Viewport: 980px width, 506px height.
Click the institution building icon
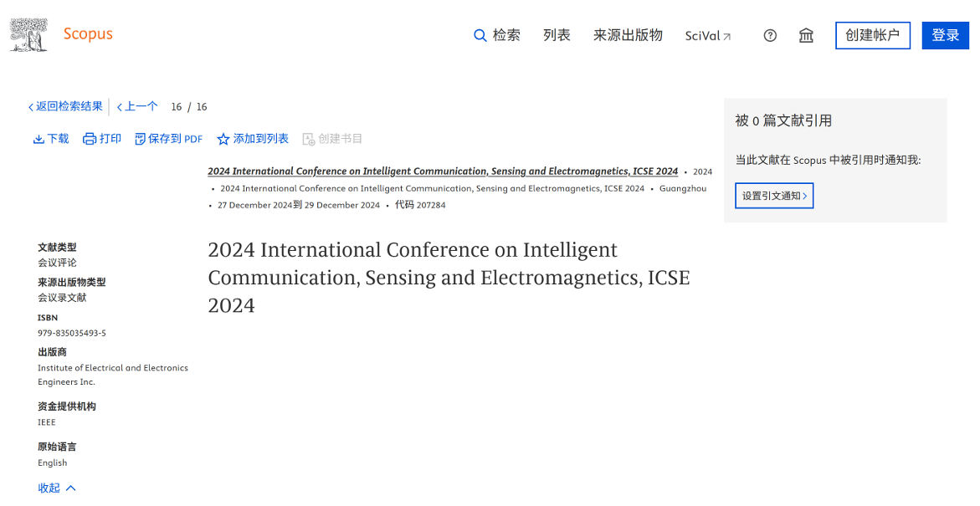click(806, 36)
